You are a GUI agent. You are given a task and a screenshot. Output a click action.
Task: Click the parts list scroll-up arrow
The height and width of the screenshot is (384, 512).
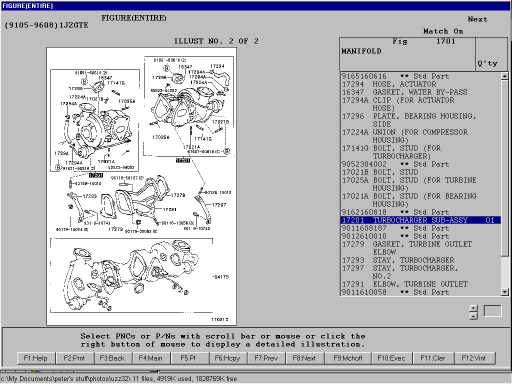[505, 76]
